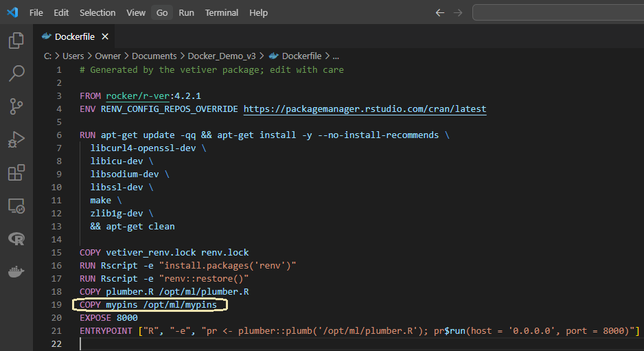
Task: Open the Extensions view
Action: (16, 172)
